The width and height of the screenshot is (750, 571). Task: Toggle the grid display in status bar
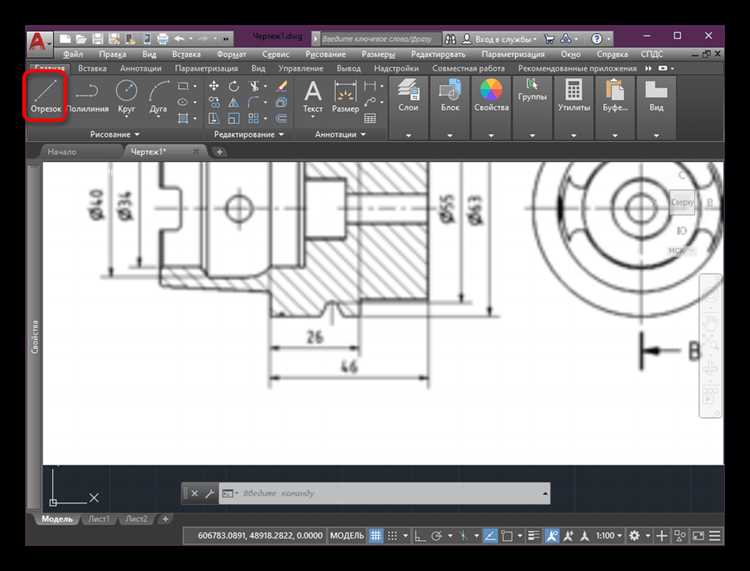tap(376, 536)
